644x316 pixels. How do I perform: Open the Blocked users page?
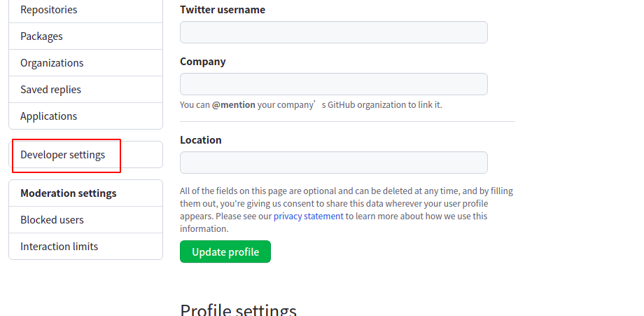click(x=52, y=220)
